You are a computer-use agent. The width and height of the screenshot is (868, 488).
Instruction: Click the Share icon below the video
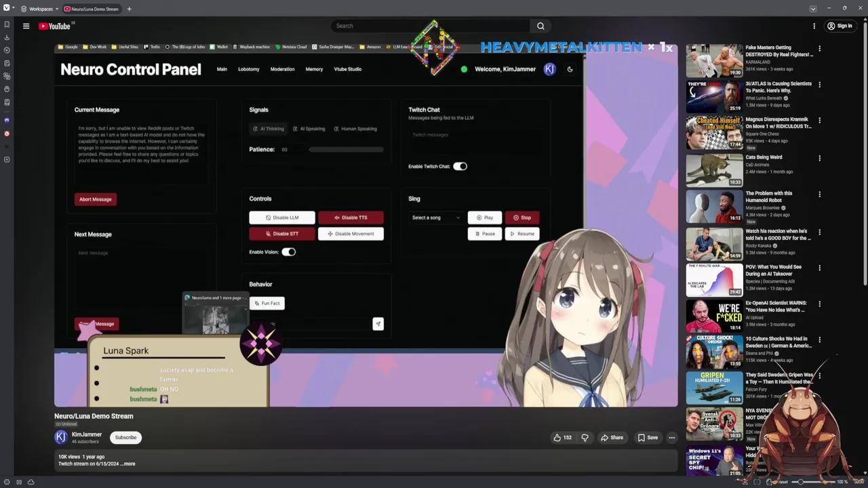point(604,437)
